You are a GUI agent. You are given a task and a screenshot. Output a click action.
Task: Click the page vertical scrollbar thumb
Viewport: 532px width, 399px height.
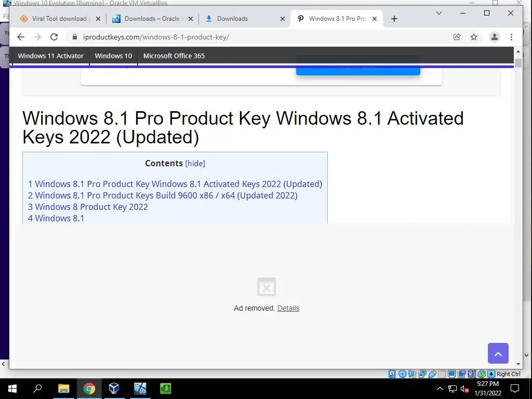[518, 63]
